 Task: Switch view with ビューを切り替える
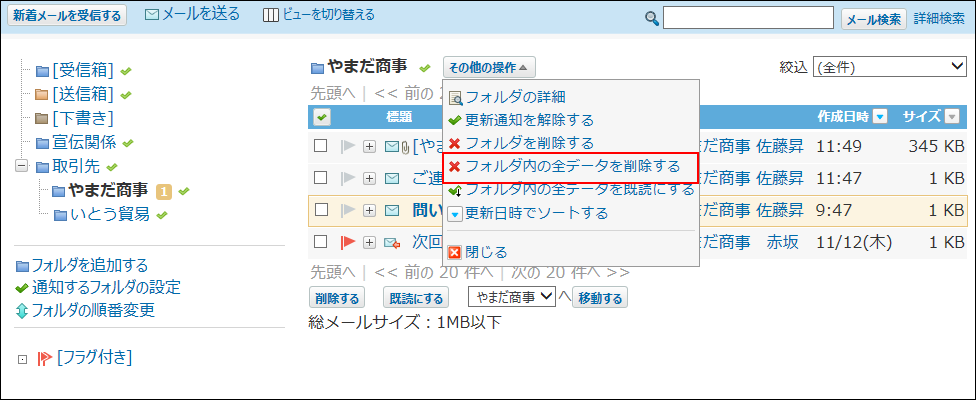(328, 15)
